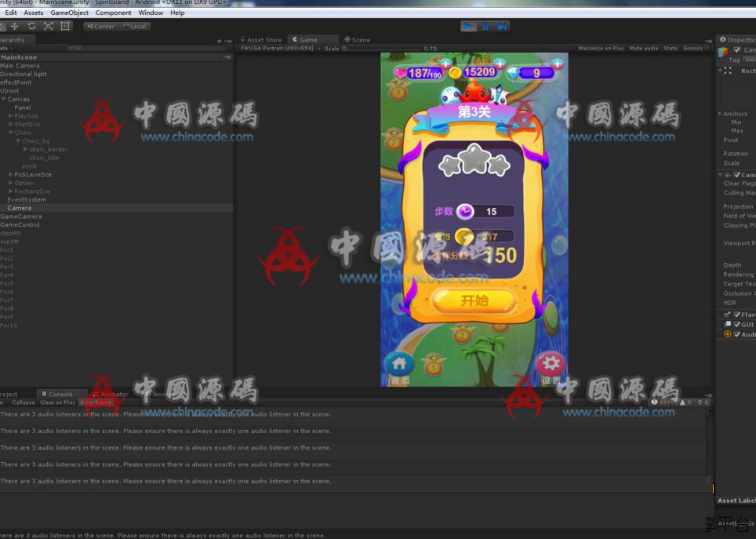Click the Step frame button
The height and width of the screenshot is (539, 756).
[x=502, y=26]
